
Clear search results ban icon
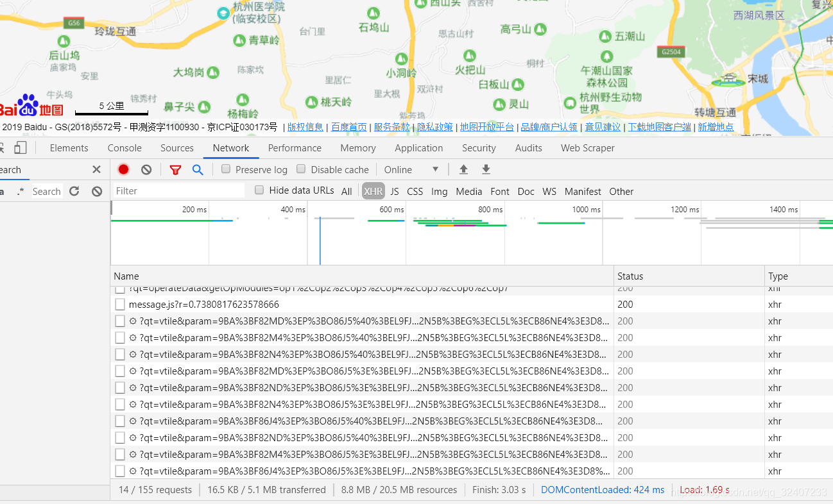coord(97,191)
